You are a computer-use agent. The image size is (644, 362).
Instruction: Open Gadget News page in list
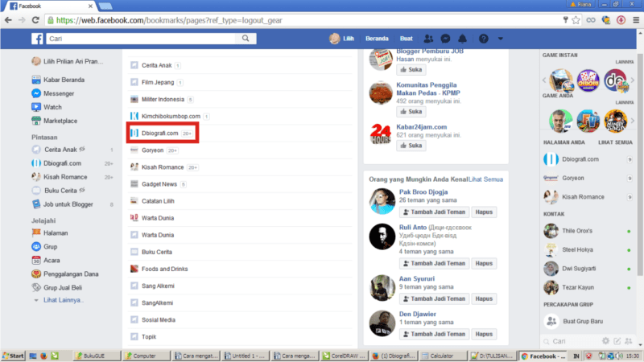pyautogui.click(x=159, y=184)
